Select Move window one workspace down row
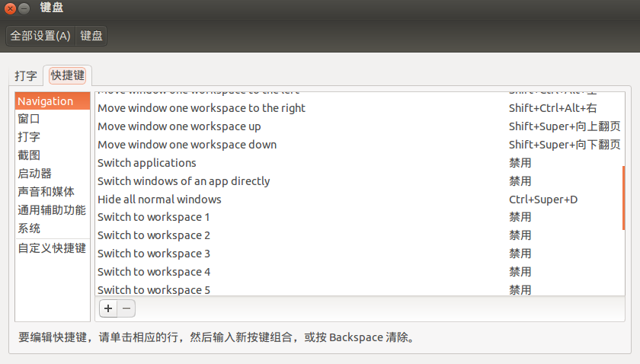This screenshot has height=364, width=640. (x=360, y=145)
